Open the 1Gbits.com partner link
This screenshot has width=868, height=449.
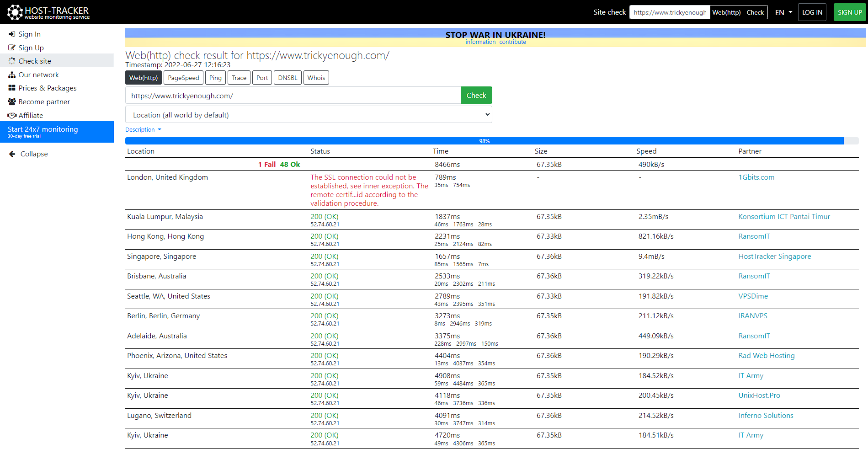coord(756,177)
